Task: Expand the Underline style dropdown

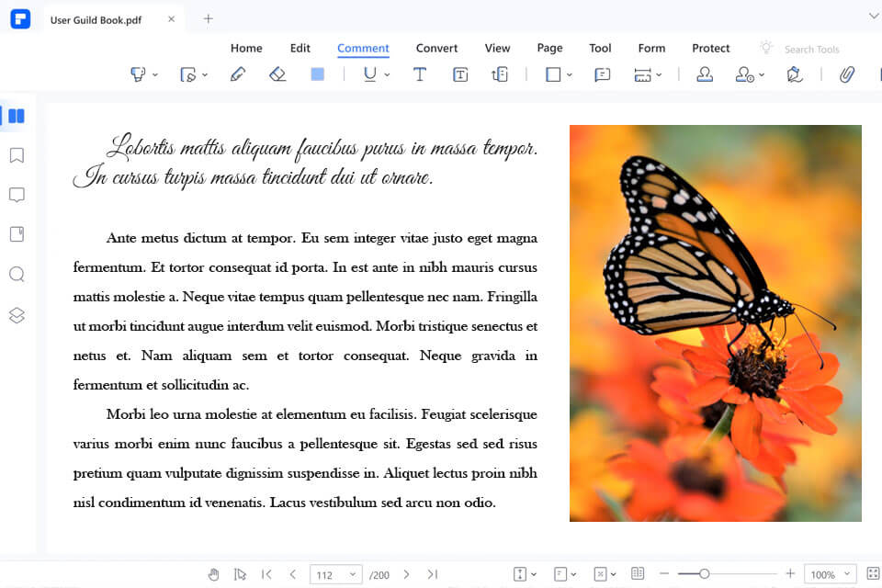Action: [387, 74]
